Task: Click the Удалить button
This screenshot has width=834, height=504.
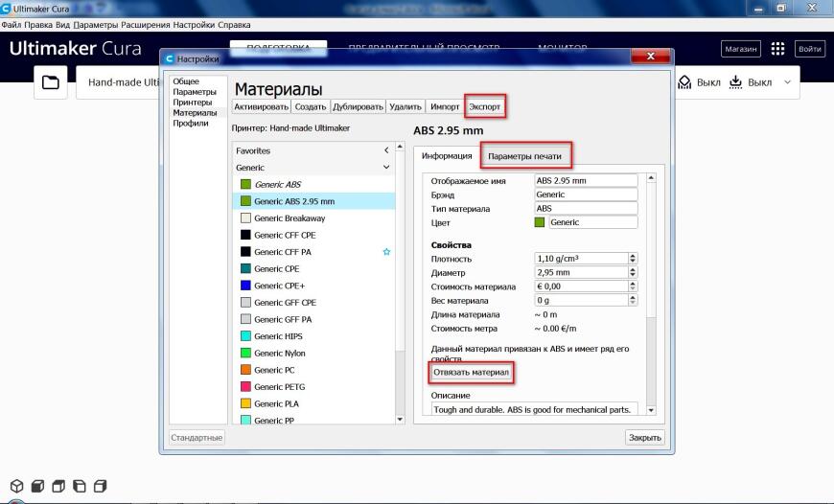Action: [405, 107]
